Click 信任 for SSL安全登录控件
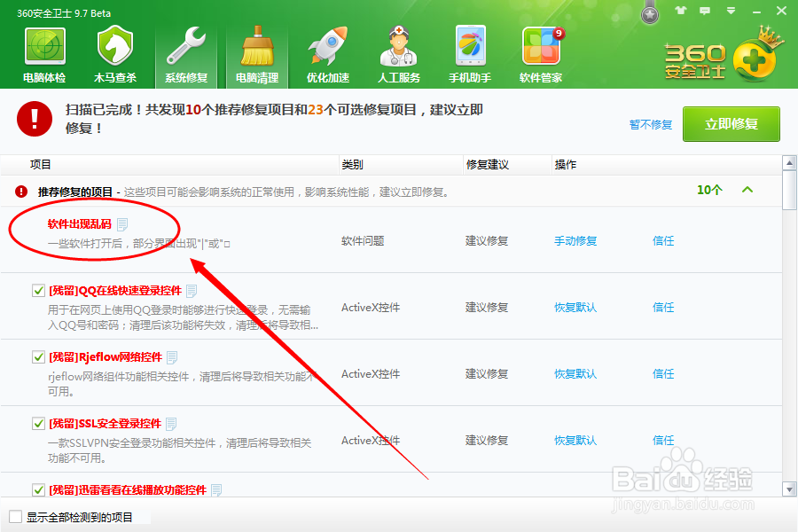Viewport: 798px width, 532px height. (663, 441)
